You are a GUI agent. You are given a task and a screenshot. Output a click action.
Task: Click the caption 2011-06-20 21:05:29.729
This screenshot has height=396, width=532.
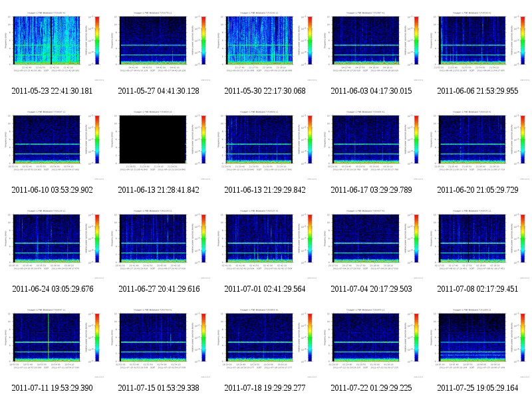point(477,190)
